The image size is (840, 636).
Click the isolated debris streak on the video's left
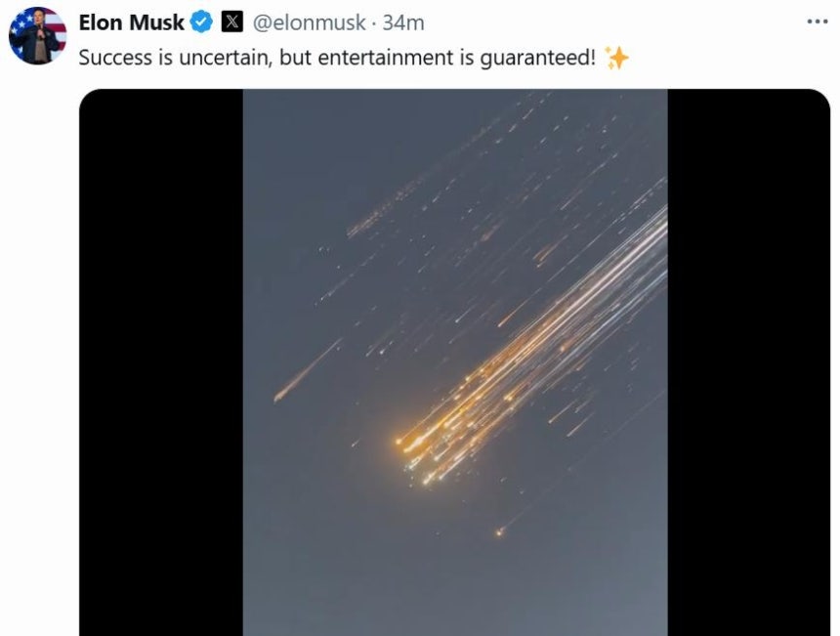[x=307, y=371]
